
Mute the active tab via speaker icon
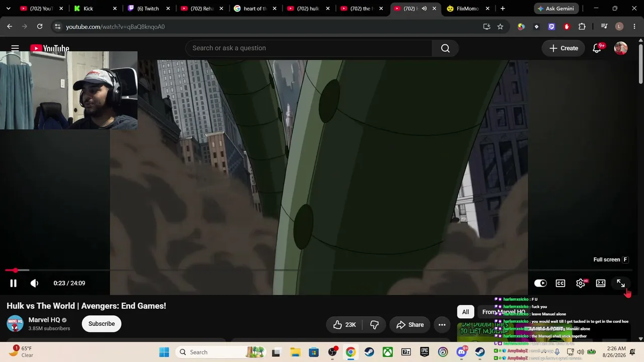[424, 9]
